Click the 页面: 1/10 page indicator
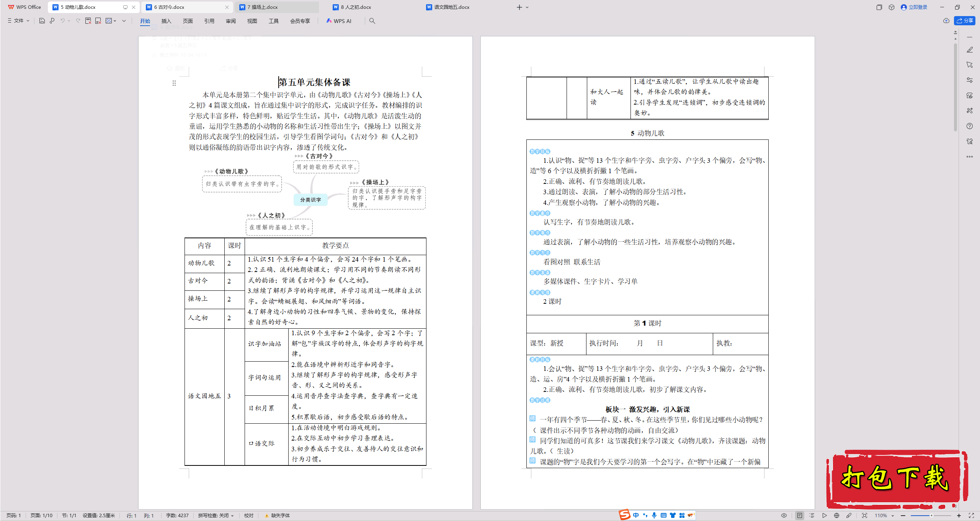Screen dimensions: 980x521 pyautogui.click(x=41, y=516)
